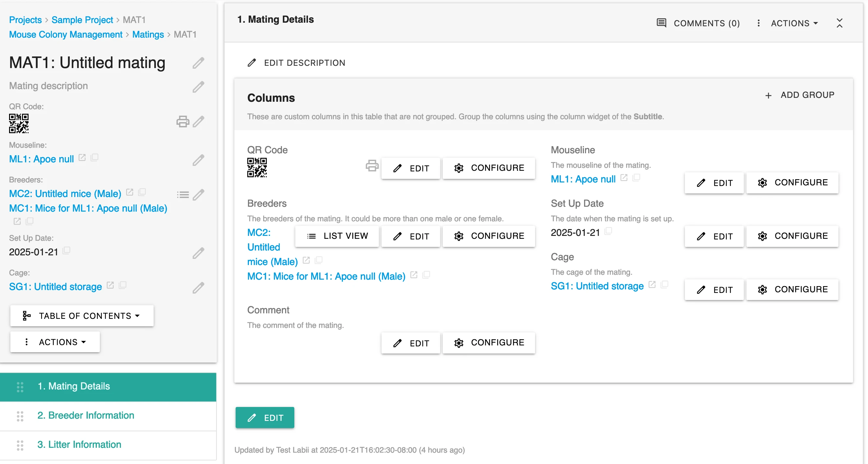The width and height of the screenshot is (868, 464).
Task: Open MC2: Untitled mice link in sidebar
Action: pyautogui.click(x=65, y=194)
